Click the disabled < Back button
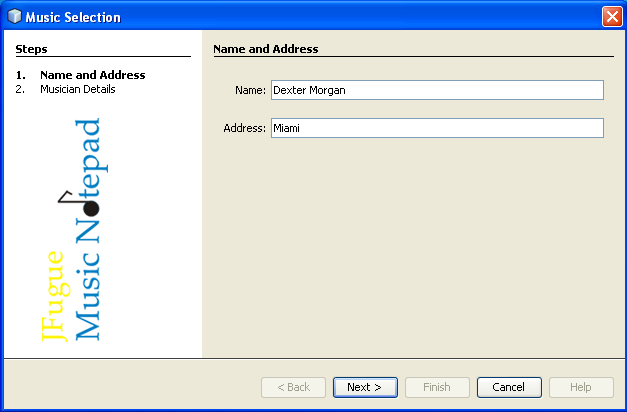627x412 pixels. click(293, 387)
